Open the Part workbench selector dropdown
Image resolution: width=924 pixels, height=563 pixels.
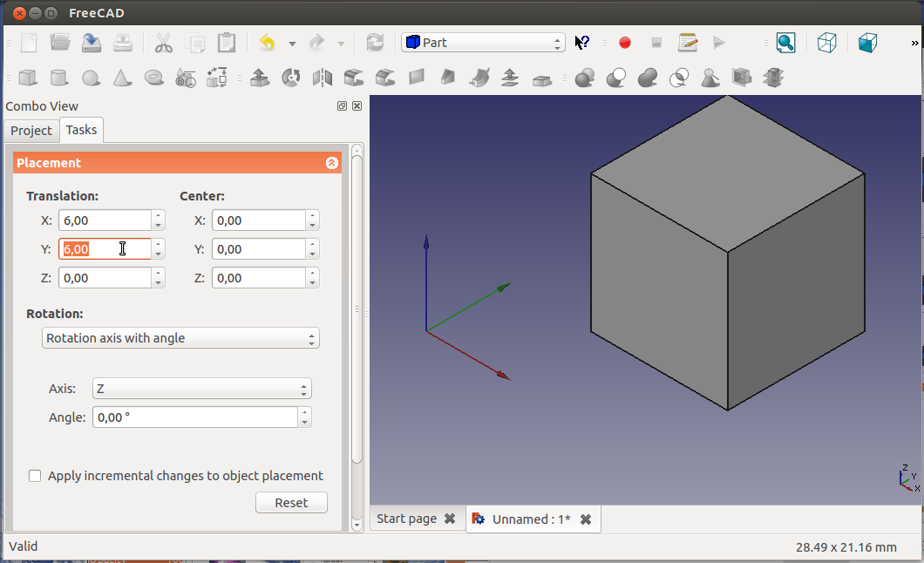(x=483, y=43)
